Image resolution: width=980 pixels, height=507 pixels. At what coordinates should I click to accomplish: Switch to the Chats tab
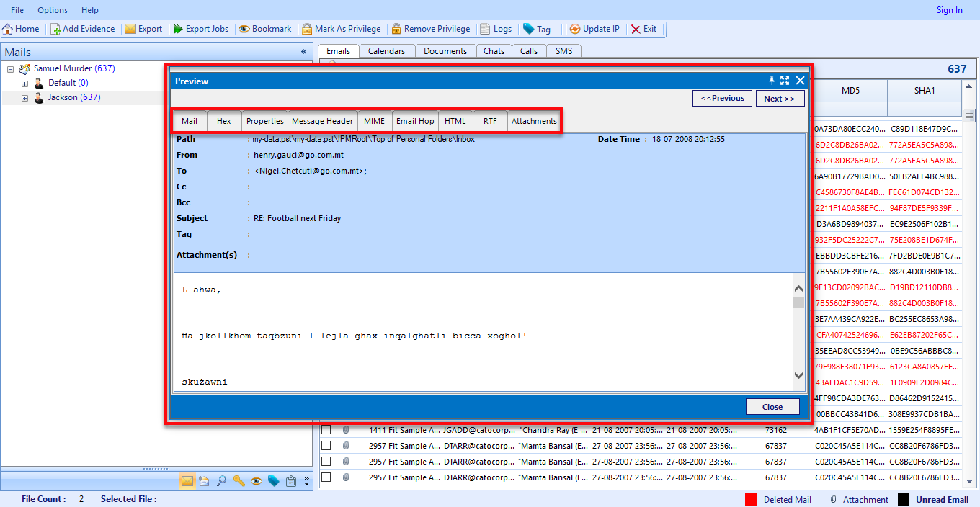pos(494,51)
